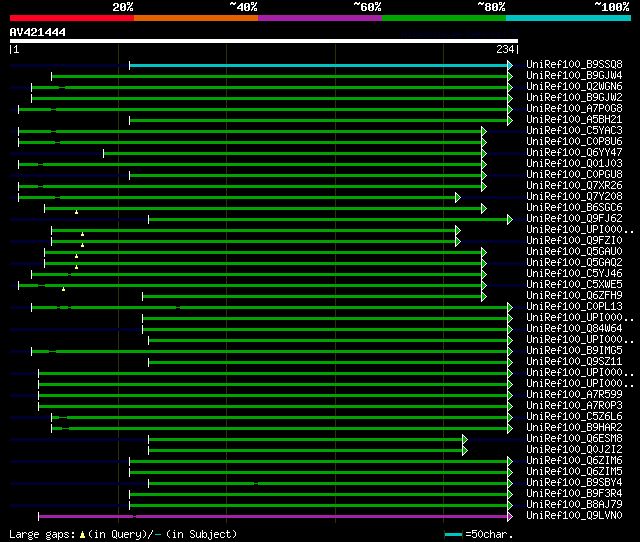The width and height of the screenshot is (640, 542).
Task: Click the UniRef100_Q6ZIM6 label
Action: click(574, 461)
